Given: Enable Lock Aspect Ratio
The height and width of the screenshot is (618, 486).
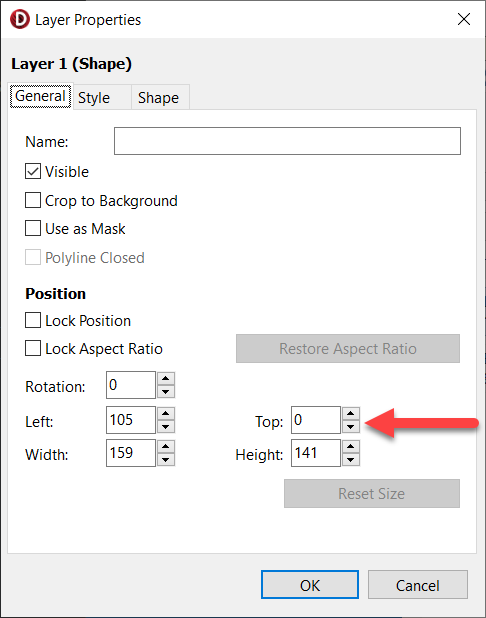Looking at the screenshot, I should (x=33, y=348).
